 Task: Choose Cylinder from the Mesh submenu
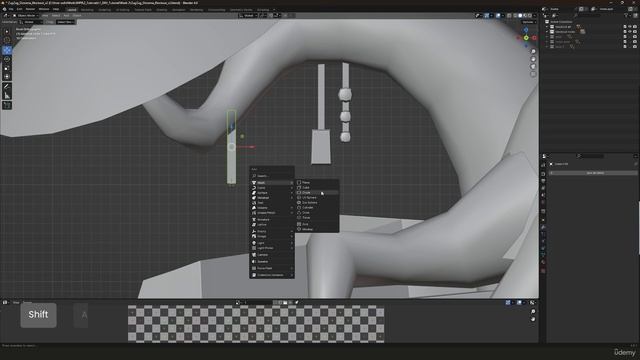317,207
